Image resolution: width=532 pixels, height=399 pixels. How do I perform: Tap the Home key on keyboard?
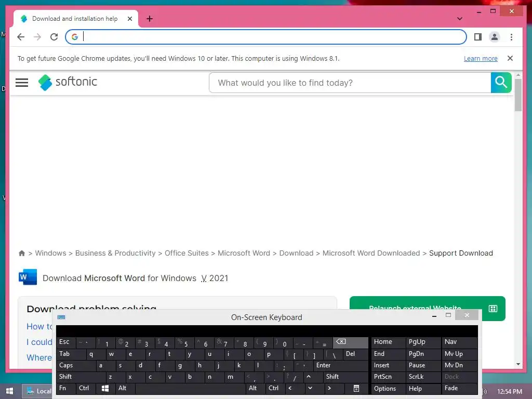pos(388,342)
